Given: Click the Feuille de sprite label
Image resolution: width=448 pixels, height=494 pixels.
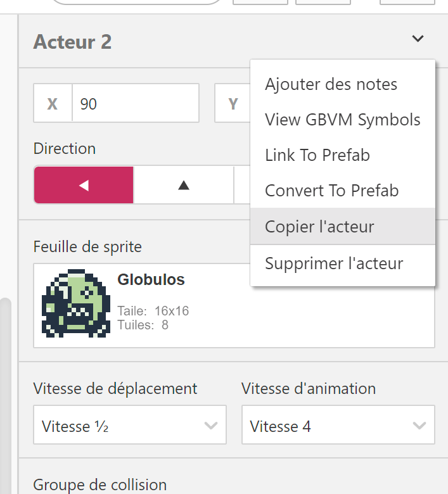Looking at the screenshot, I should [87, 247].
